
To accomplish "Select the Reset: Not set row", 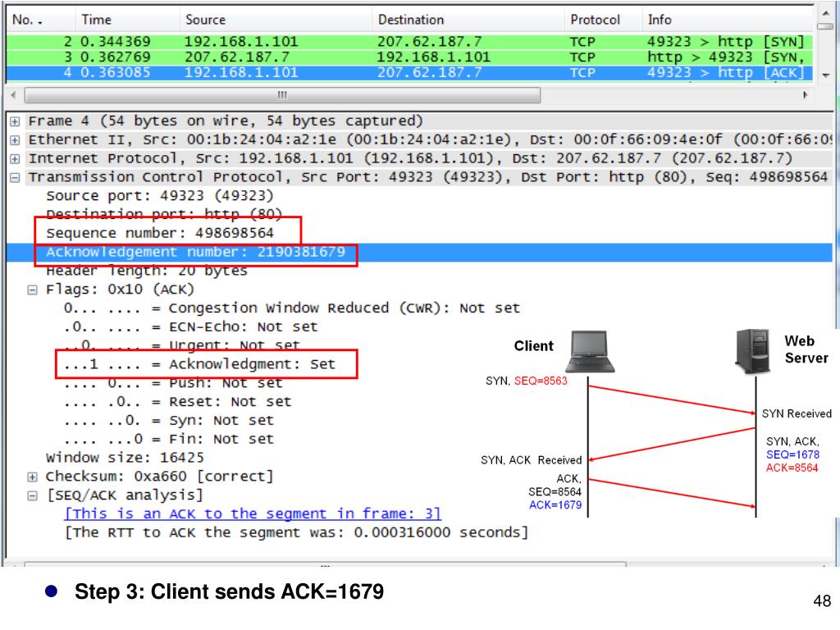I will coord(177,402).
